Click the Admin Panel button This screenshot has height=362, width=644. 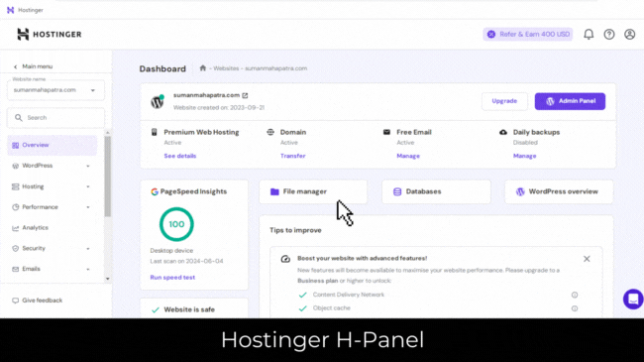click(x=570, y=101)
